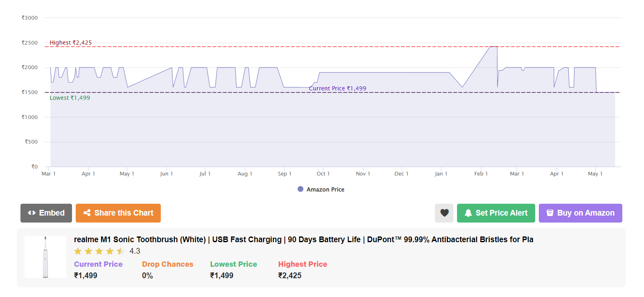Screen dimensions: 644x297
Task: Click the Amazon Price legend color dot
Action: pos(300,189)
